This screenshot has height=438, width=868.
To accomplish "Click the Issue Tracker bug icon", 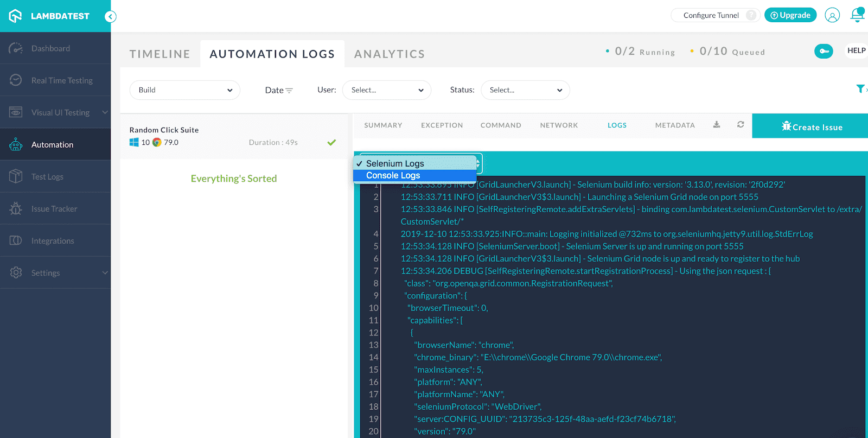I will 16,208.
